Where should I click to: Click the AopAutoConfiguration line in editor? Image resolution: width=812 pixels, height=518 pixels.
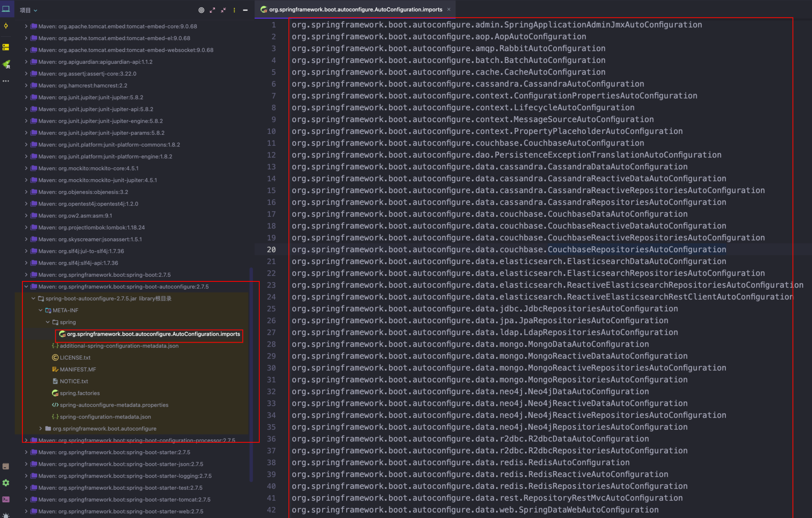[439, 37]
